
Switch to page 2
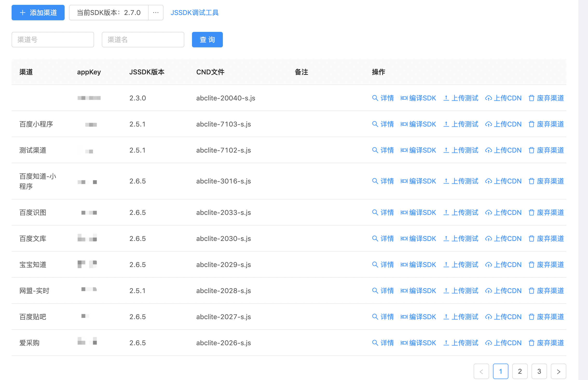click(x=520, y=371)
